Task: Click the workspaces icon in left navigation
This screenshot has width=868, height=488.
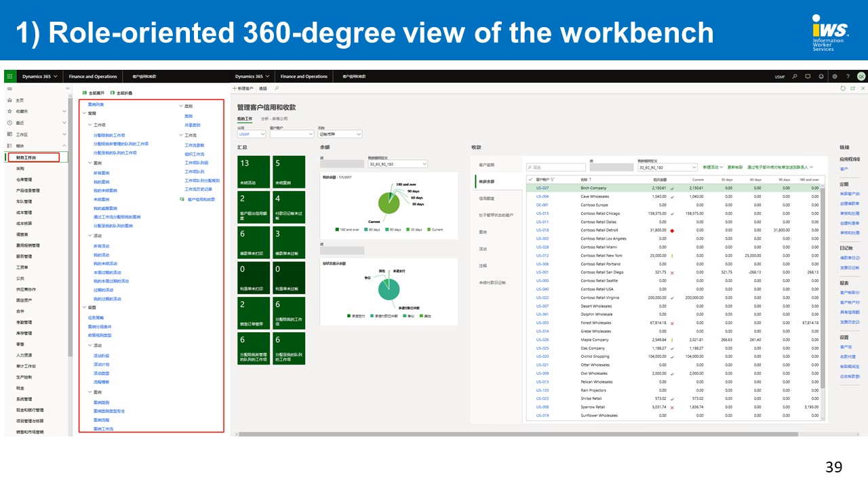Action: point(9,134)
